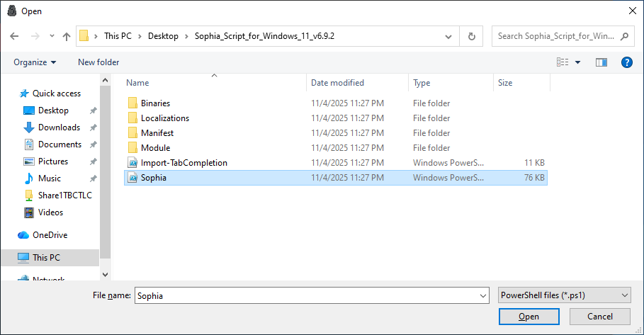Open Downloads in Quick access
644x335 pixels.
click(59, 127)
